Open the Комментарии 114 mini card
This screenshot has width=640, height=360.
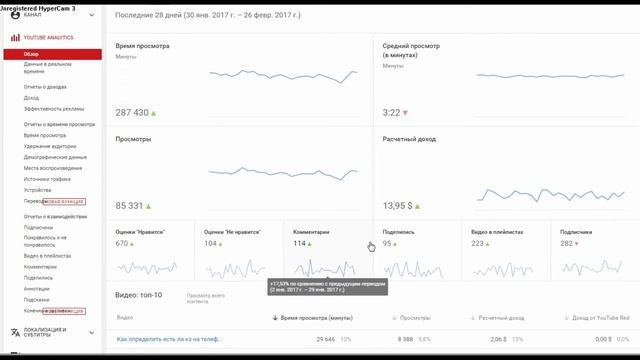(328, 251)
